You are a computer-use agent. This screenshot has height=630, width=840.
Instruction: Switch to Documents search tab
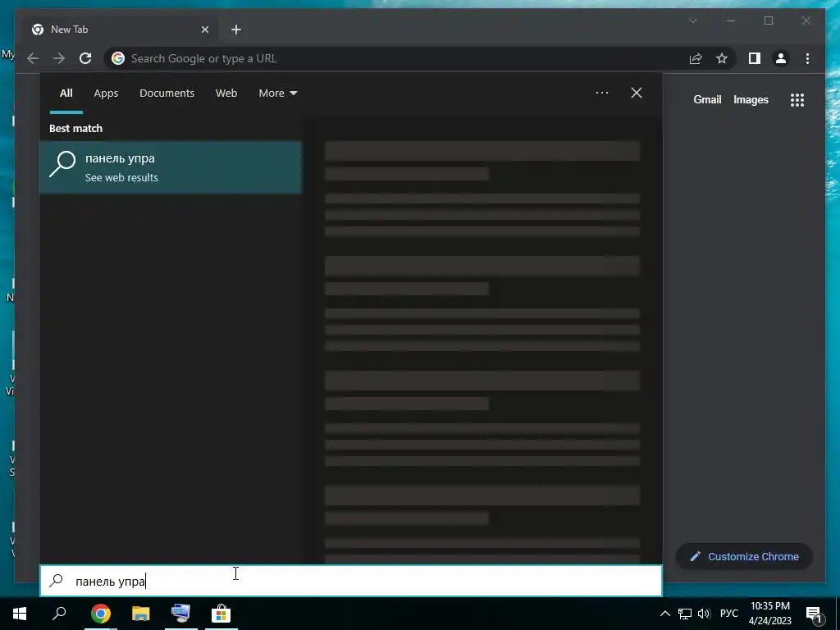[x=167, y=94]
